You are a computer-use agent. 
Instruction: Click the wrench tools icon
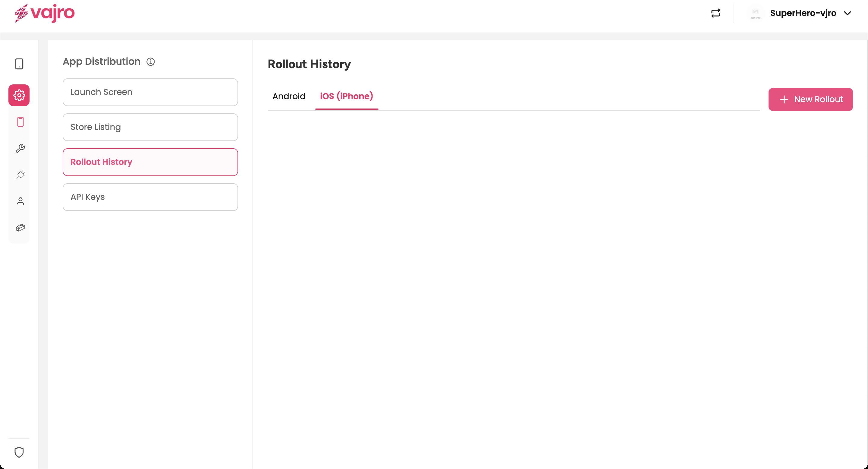pyautogui.click(x=20, y=148)
